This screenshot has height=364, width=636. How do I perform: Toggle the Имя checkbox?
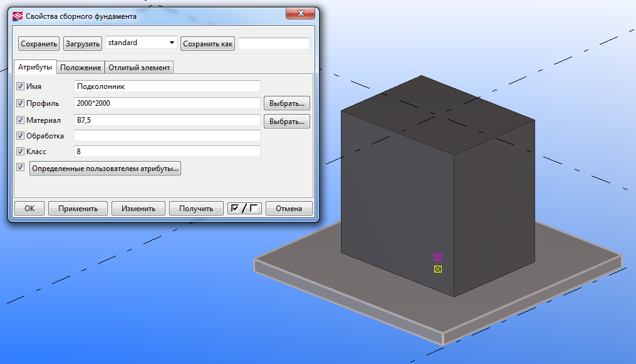click(20, 86)
